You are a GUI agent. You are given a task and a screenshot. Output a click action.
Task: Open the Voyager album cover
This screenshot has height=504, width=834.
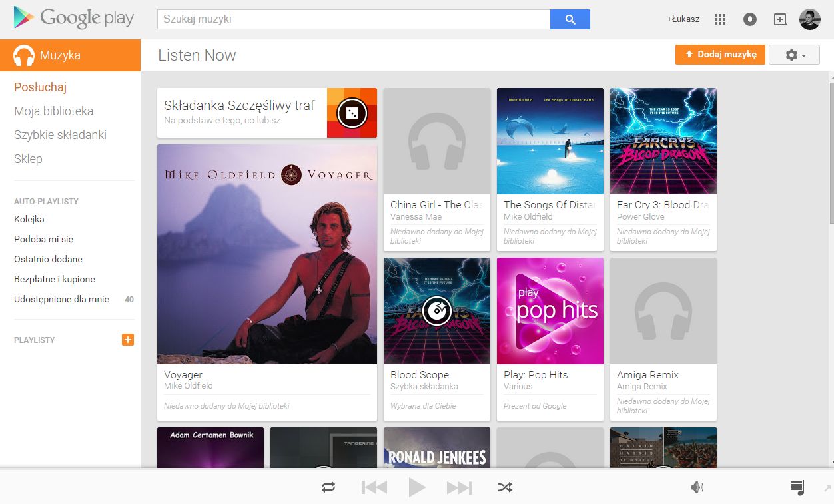click(x=267, y=254)
